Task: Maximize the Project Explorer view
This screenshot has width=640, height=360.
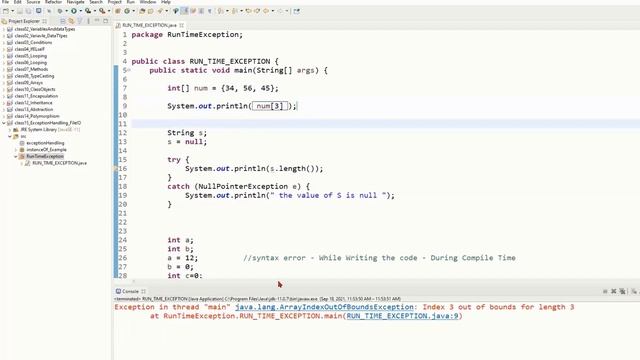Action: click(x=105, y=21)
